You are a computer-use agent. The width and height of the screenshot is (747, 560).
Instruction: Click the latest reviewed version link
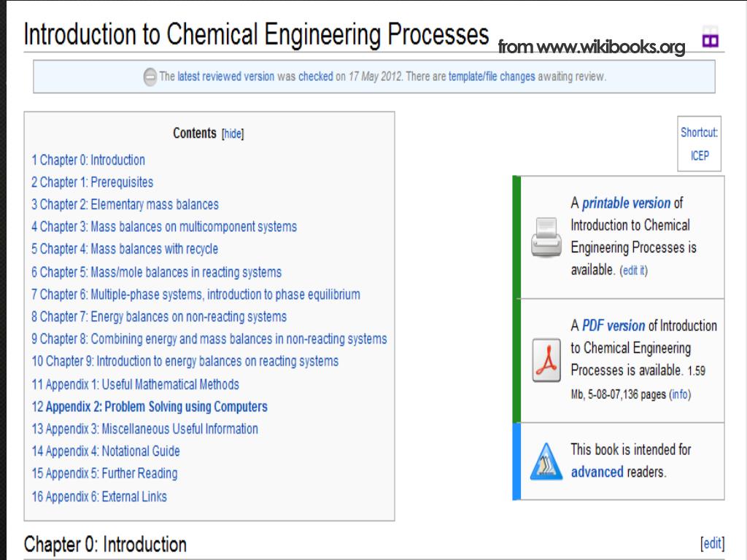point(226,77)
